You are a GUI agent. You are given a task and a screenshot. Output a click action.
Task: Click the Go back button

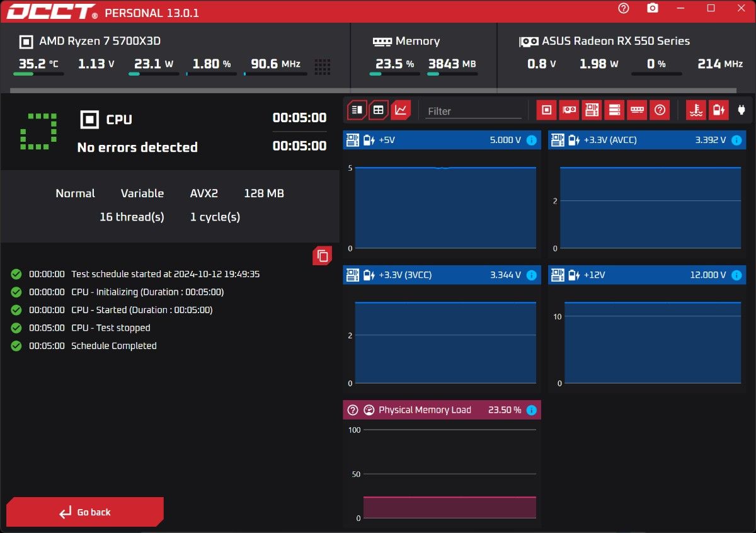[85, 512]
